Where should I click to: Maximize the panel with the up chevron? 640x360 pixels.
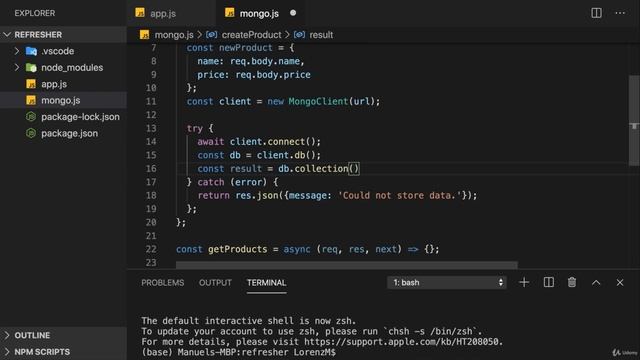[596, 282]
